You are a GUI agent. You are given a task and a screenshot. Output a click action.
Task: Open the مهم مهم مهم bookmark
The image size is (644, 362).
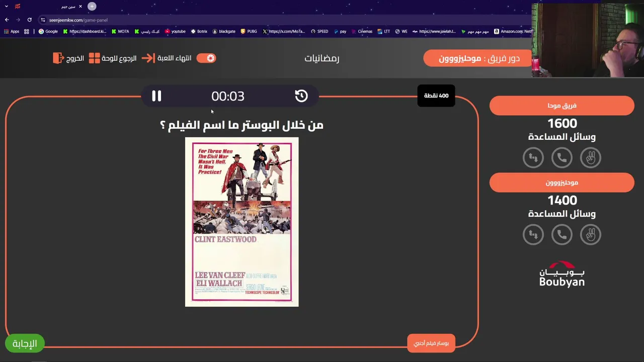tap(475, 31)
